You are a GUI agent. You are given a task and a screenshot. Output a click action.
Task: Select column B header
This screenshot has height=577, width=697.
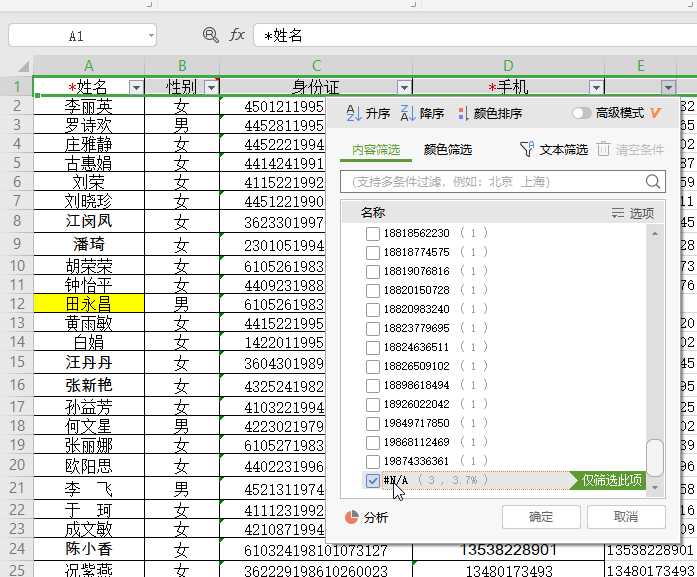click(182, 66)
